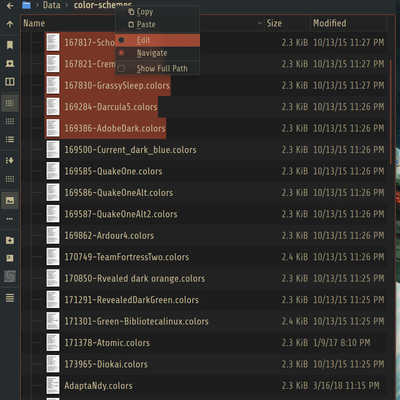Screen dimensions: 400x400
Task: Click the 2.4 KiB size of TeamFortressTwo
Action: pyautogui.click(x=295, y=257)
